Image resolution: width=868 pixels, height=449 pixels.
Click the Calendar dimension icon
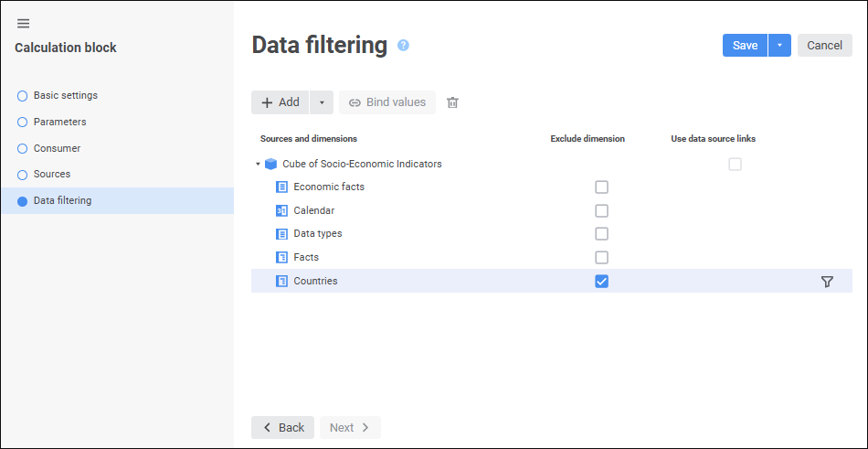(281, 210)
